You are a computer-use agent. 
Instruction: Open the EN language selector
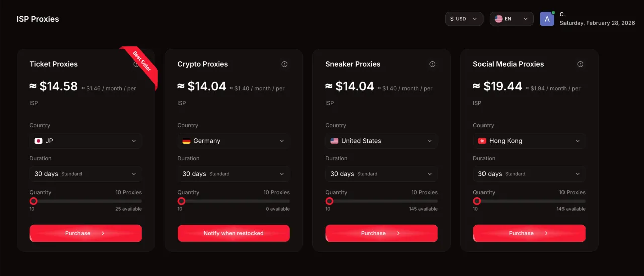coord(511,19)
